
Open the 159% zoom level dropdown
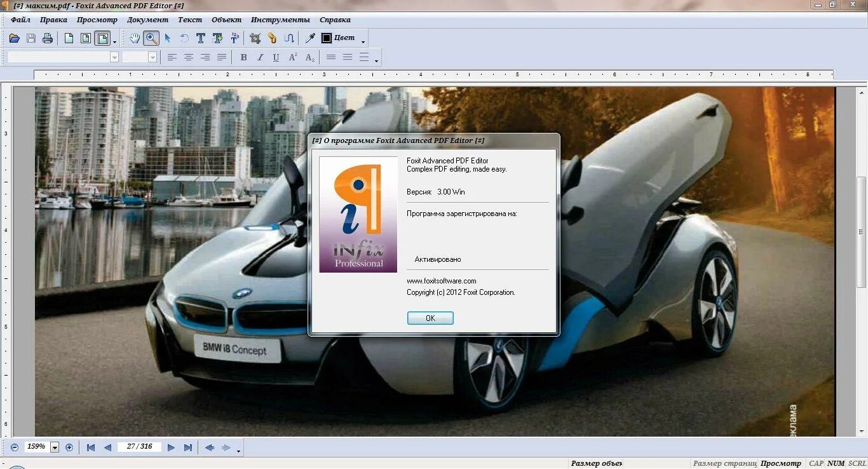tap(55, 447)
